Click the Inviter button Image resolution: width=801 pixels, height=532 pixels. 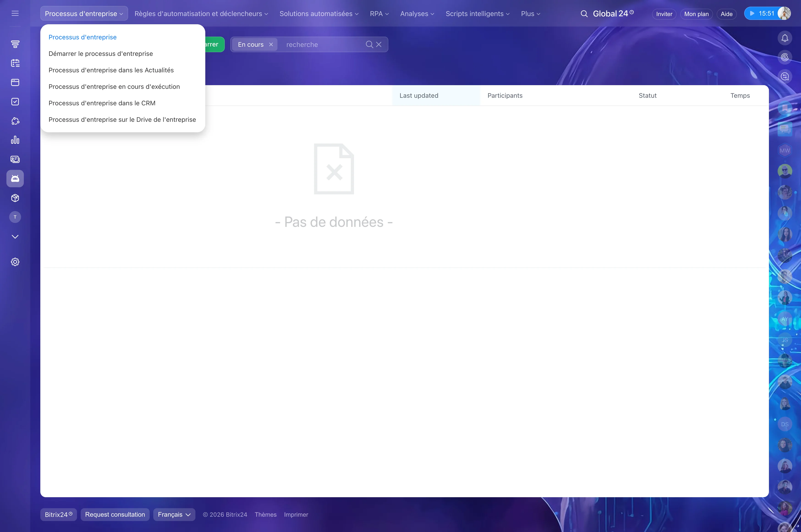[x=664, y=14]
